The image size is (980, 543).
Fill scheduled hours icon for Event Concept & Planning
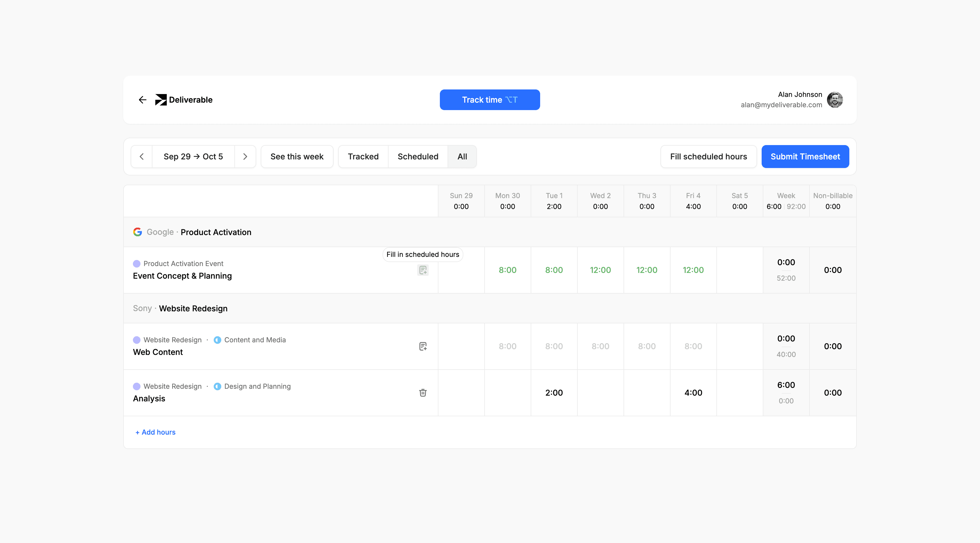(423, 270)
